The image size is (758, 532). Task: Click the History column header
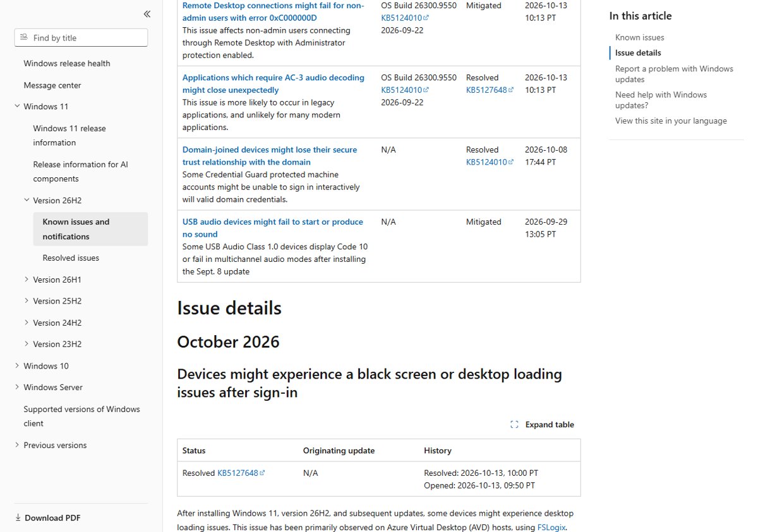click(438, 451)
